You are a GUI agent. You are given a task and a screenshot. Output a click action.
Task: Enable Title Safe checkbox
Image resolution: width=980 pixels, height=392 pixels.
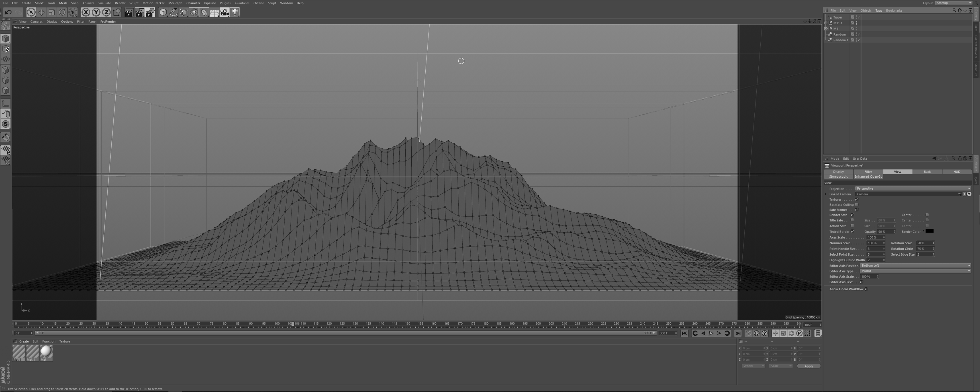[x=852, y=220]
